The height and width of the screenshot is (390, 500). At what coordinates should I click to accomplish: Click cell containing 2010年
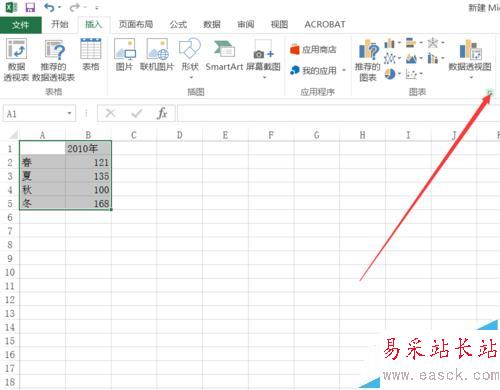(x=88, y=148)
